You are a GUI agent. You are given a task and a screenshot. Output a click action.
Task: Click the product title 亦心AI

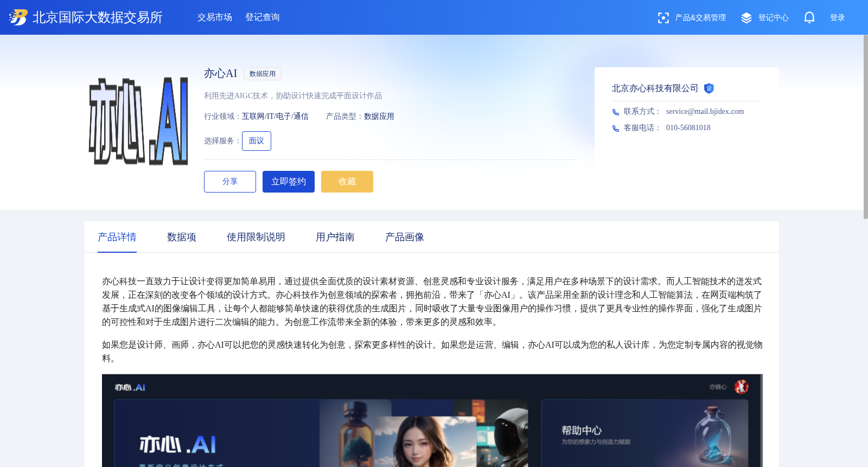coord(221,73)
